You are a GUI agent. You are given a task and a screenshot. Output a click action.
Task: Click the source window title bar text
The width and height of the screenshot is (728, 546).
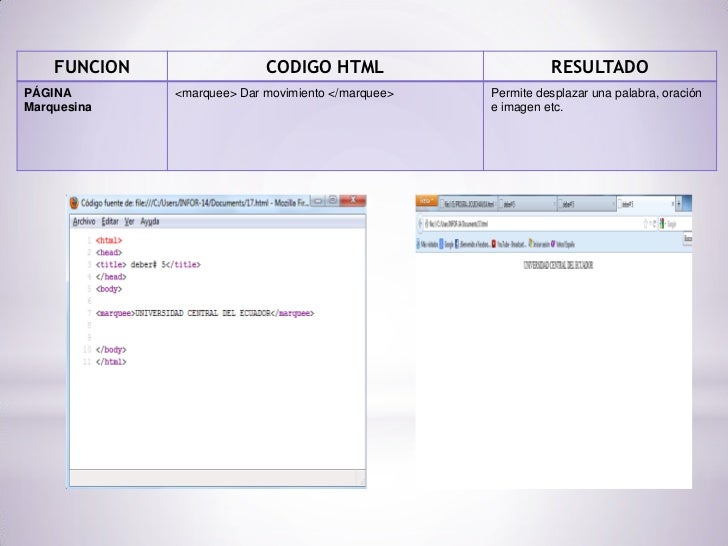click(x=195, y=203)
